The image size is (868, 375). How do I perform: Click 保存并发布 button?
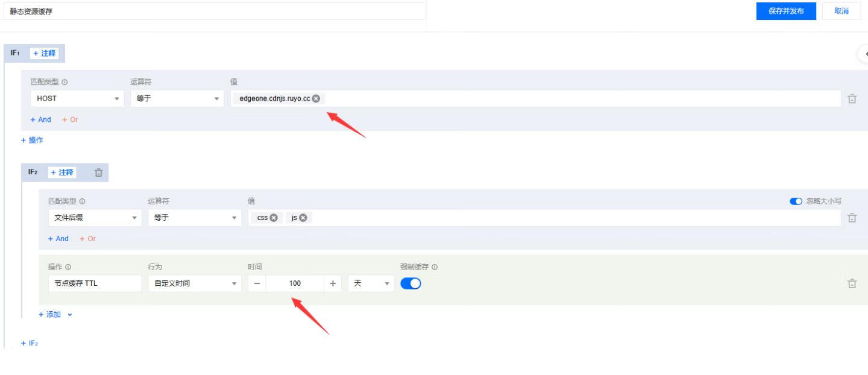(786, 11)
